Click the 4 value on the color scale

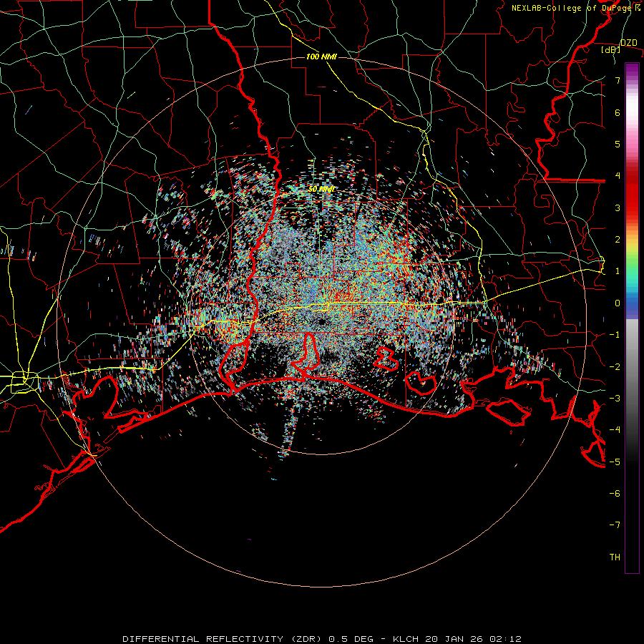pyautogui.click(x=618, y=176)
